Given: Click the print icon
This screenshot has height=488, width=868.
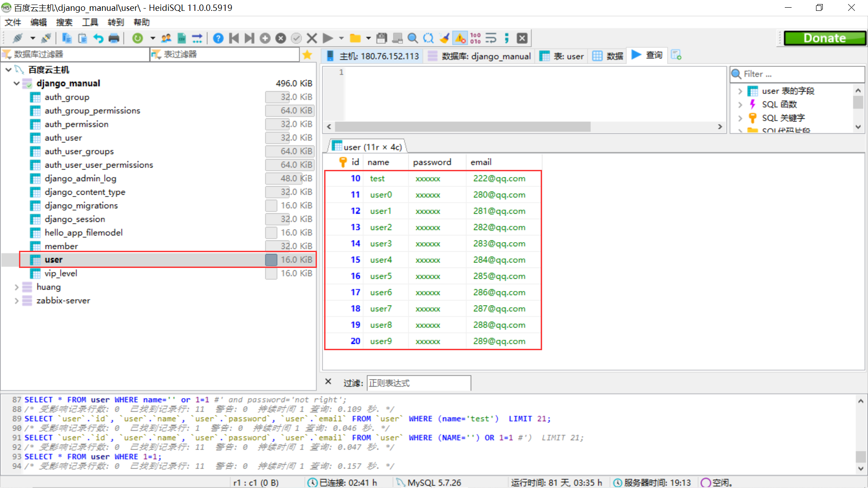Looking at the screenshot, I should 114,38.
